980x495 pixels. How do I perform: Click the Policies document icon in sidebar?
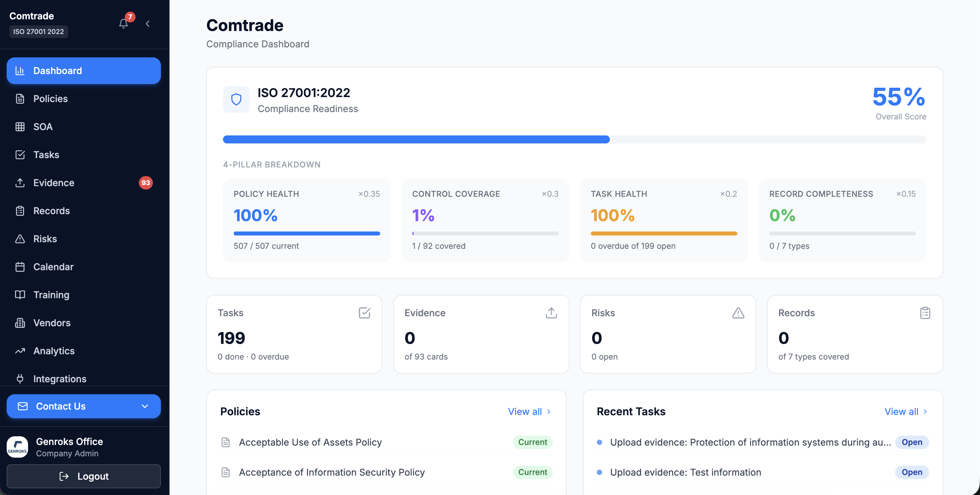click(20, 98)
